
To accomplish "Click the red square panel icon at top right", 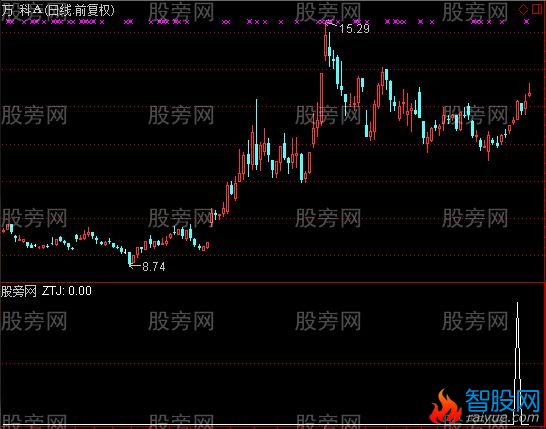I will pyautogui.click(x=537, y=9).
